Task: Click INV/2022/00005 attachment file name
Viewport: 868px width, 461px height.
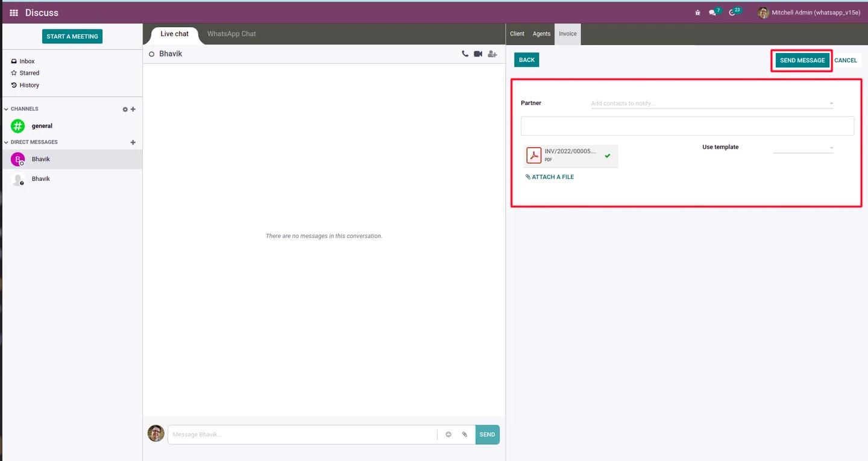Action: pyautogui.click(x=570, y=152)
